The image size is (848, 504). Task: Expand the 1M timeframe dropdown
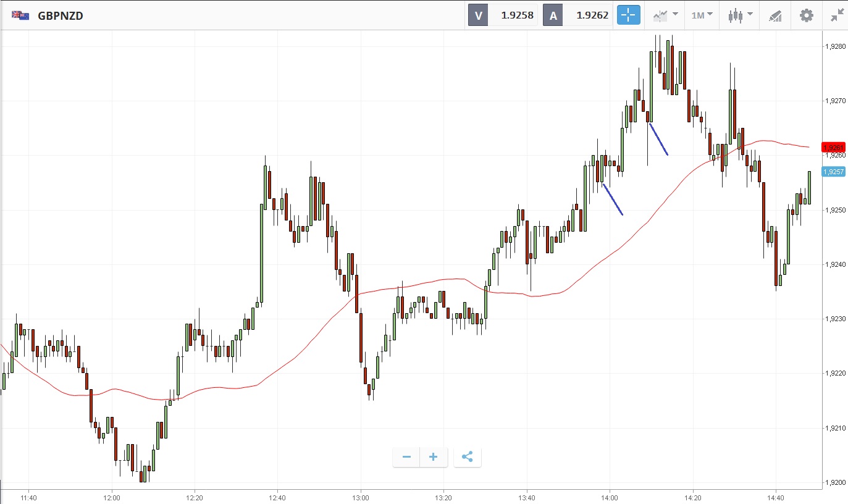click(x=702, y=15)
